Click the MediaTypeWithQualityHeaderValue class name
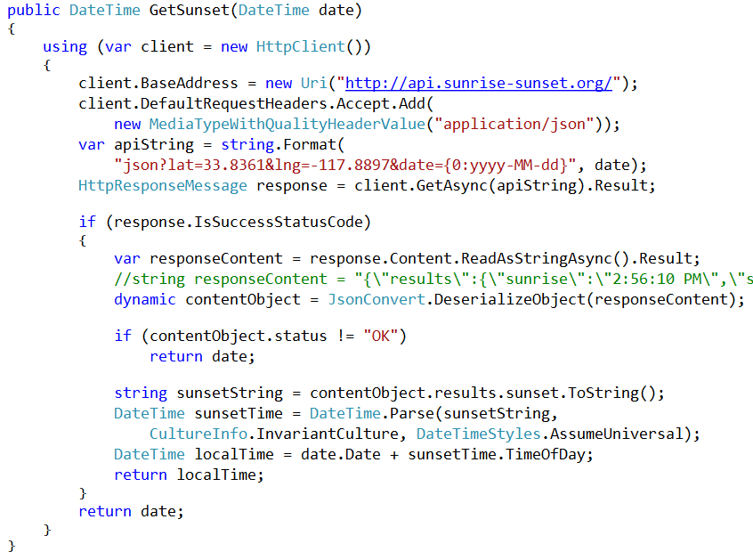 [x=287, y=125]
